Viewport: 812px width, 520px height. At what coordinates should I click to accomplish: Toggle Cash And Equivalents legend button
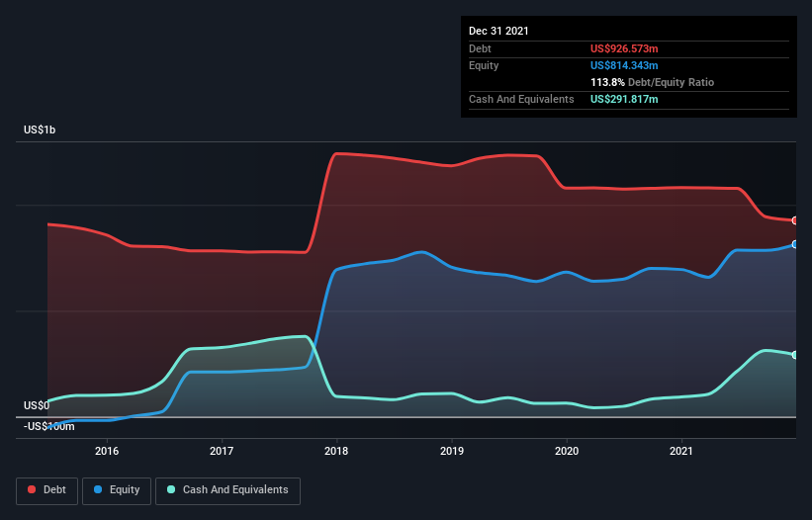(227, 490)
